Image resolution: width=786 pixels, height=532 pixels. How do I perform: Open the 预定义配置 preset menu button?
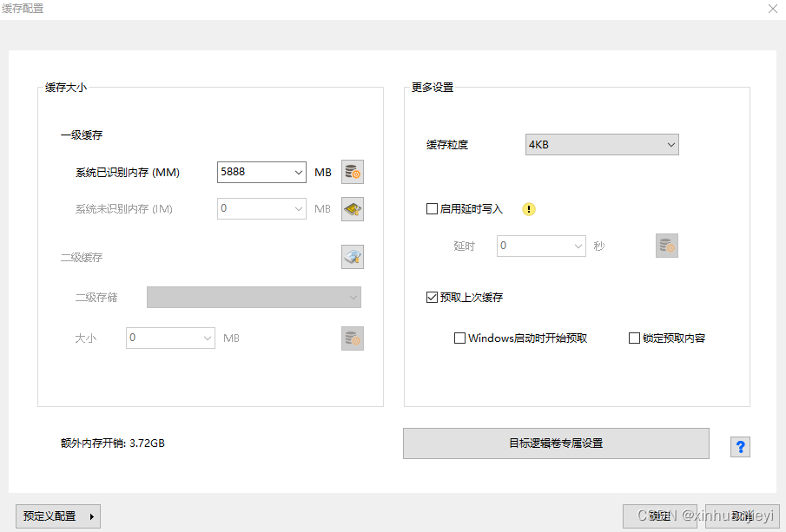[58, 516]
